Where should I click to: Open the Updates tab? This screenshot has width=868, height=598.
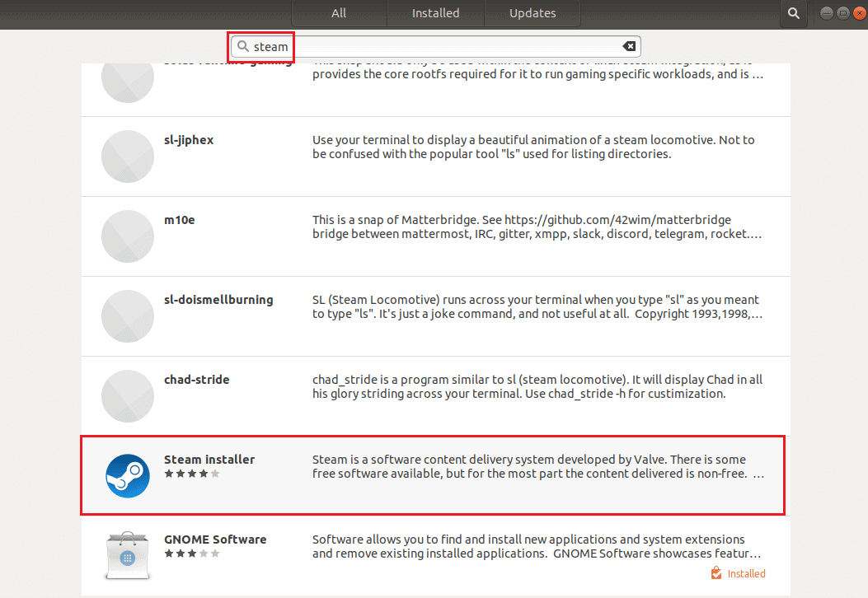[533, 13]
